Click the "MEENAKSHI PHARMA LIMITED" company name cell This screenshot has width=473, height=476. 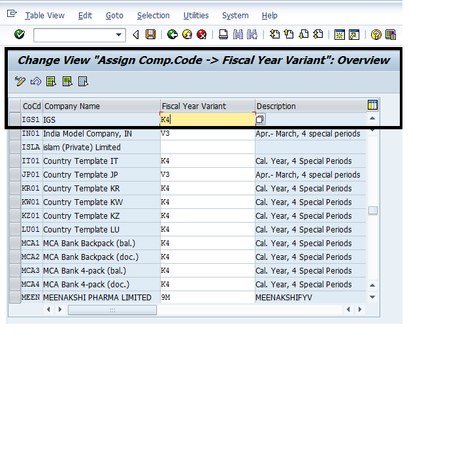click(x=101, y=298)
